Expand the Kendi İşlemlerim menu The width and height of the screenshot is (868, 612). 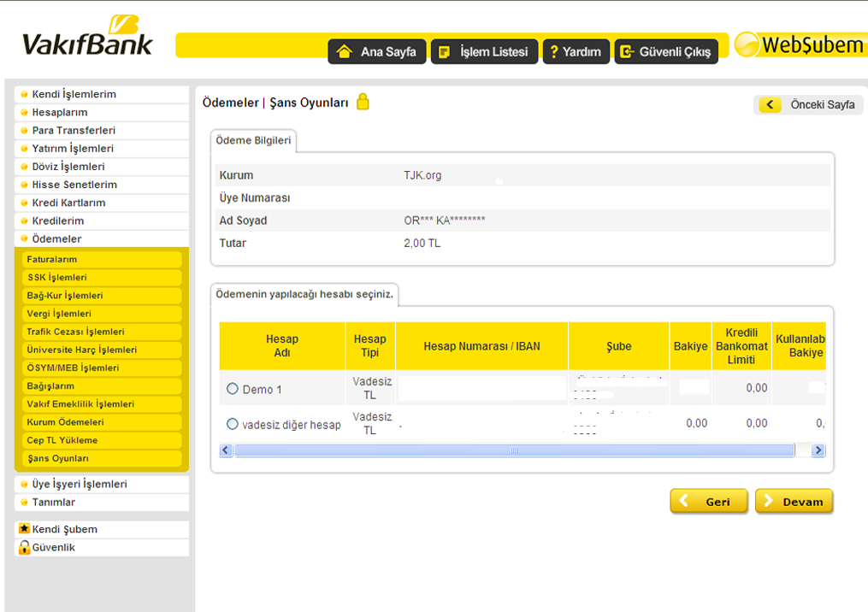pyautogui.click(x=101, y=94)
